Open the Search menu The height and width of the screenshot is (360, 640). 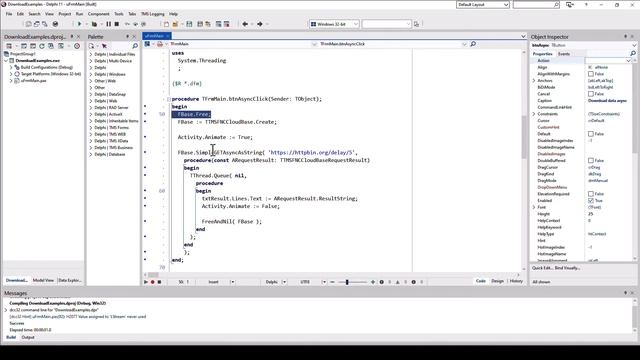[34, 14]
